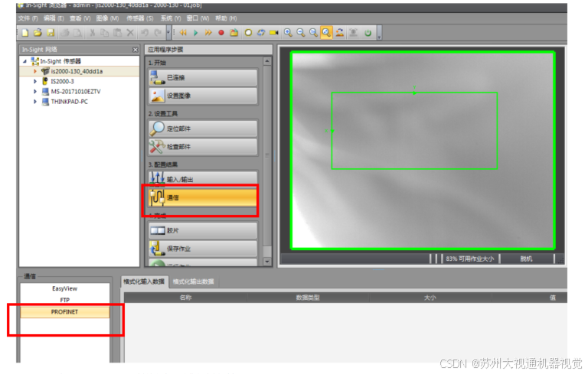Close the In-Sight 网络 panel

(136, 50)
